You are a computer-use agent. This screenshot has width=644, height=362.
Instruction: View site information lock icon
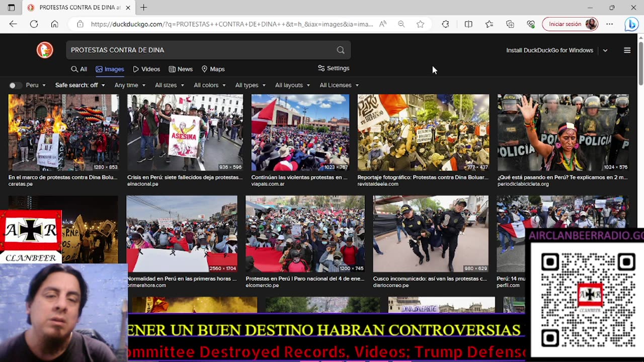click(80, 24)
